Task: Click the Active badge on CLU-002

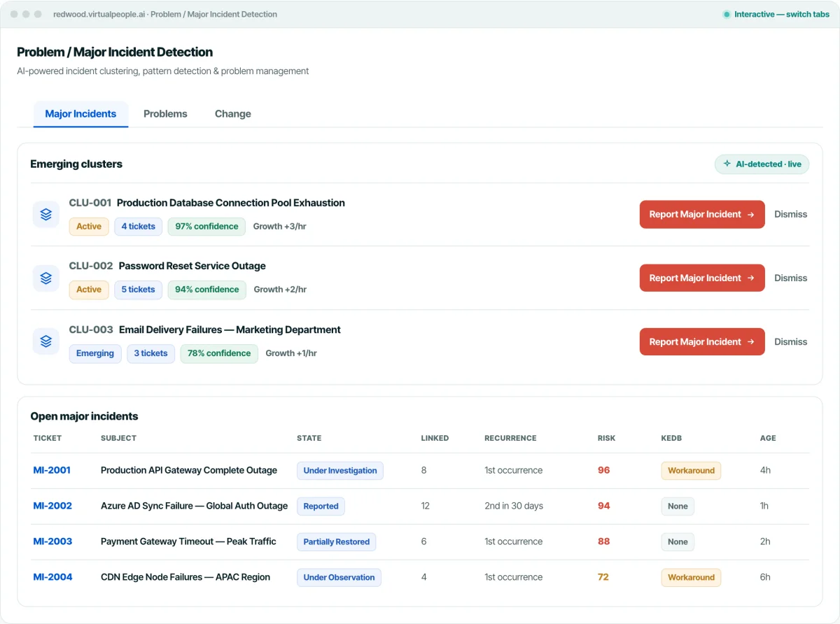Action: tap(89, 290)
